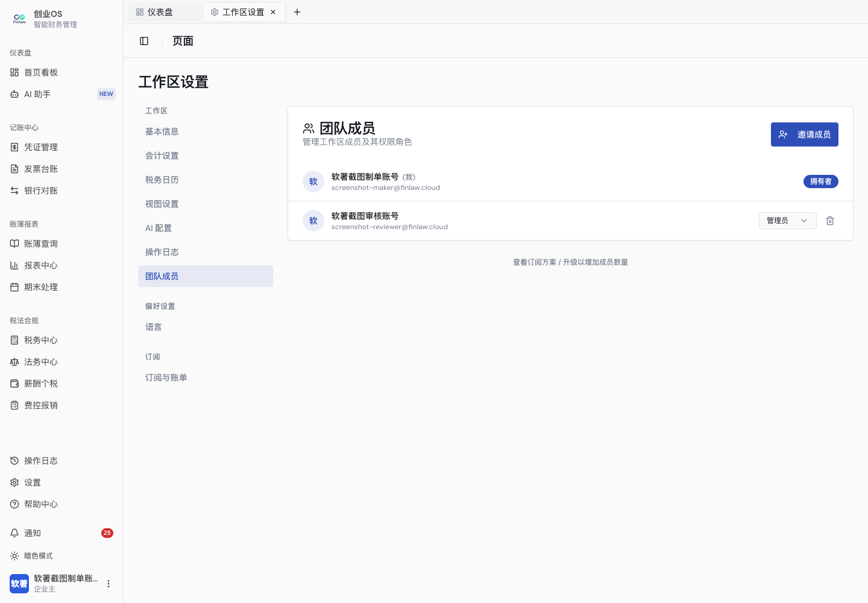Image resolution: width=868 pixels, height=603 pixels.
Task: Open 税务中心 calculator icon
Action: point(14,340)
